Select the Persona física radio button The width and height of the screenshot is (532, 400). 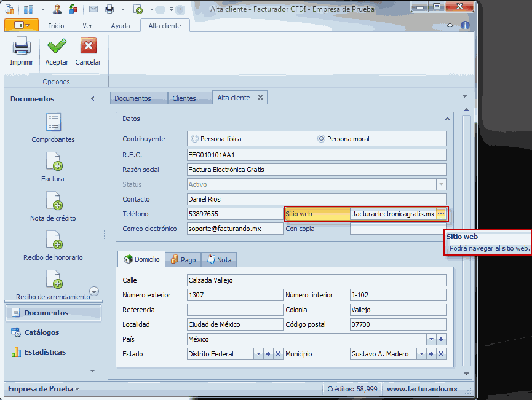click(195, 139)
